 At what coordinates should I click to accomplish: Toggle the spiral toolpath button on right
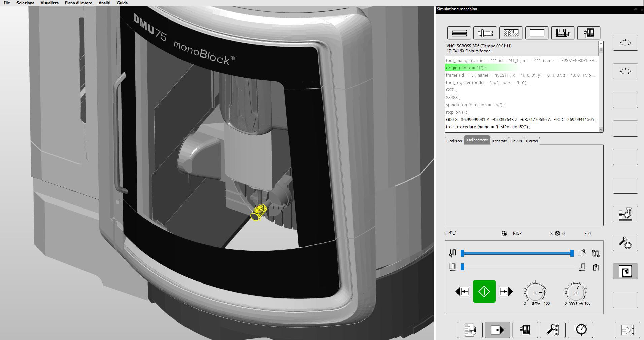click(625, 271)
